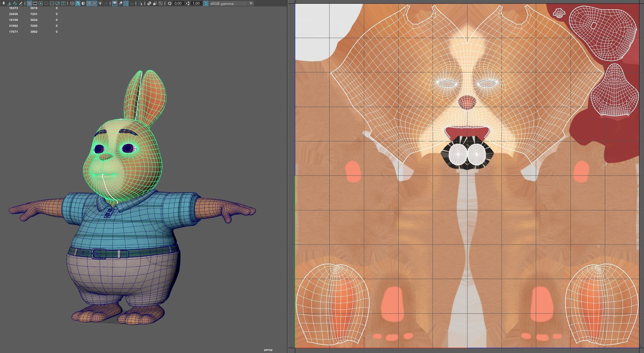The width and height of the screenshot is (644, 353).
Task: Enable smooth shade all mode
Action: (x=78, y=3)
